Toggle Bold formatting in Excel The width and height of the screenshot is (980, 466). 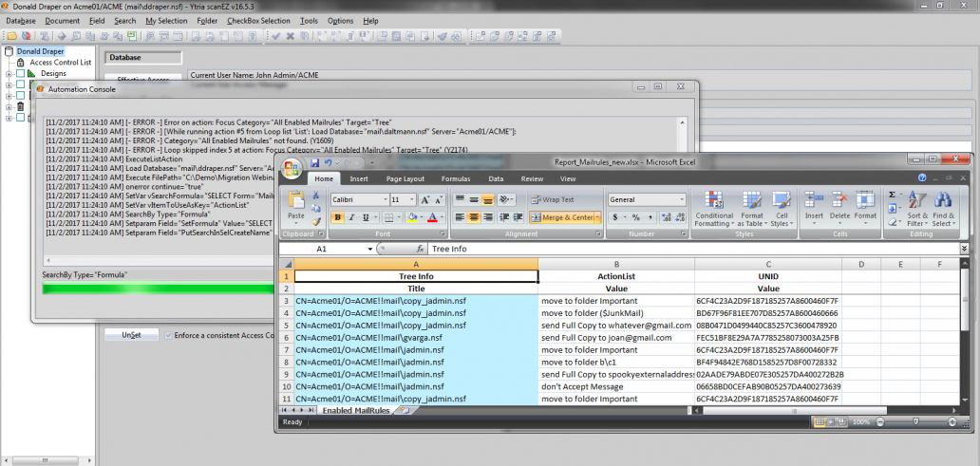coord(338,217)
